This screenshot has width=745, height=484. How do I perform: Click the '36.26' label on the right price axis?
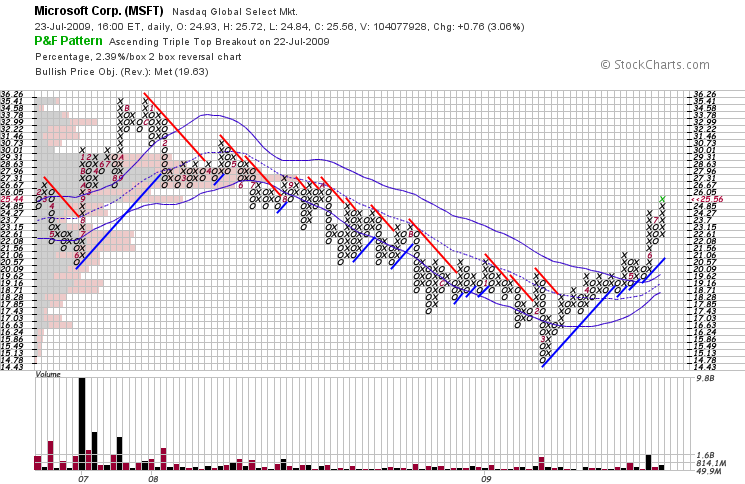(704, 94)
